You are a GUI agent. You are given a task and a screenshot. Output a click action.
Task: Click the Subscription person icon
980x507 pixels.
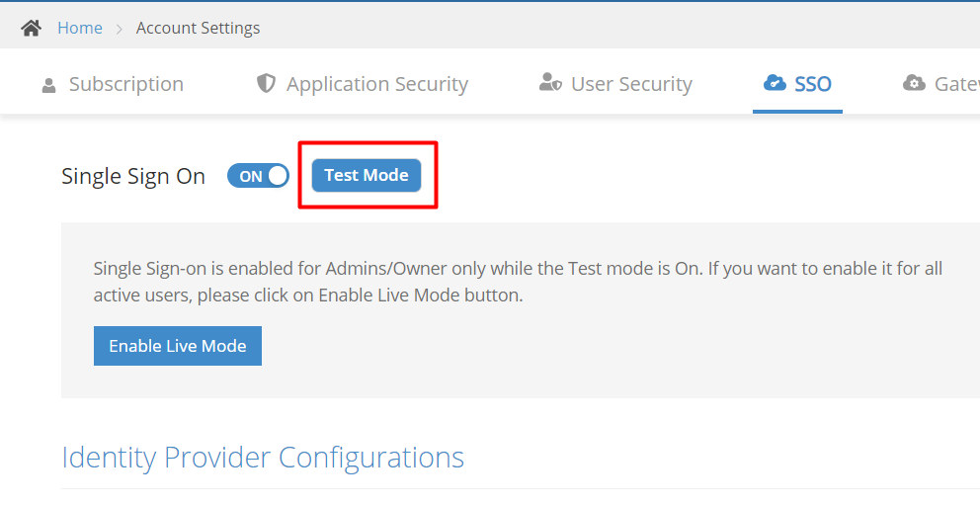(x=49, y=85)
